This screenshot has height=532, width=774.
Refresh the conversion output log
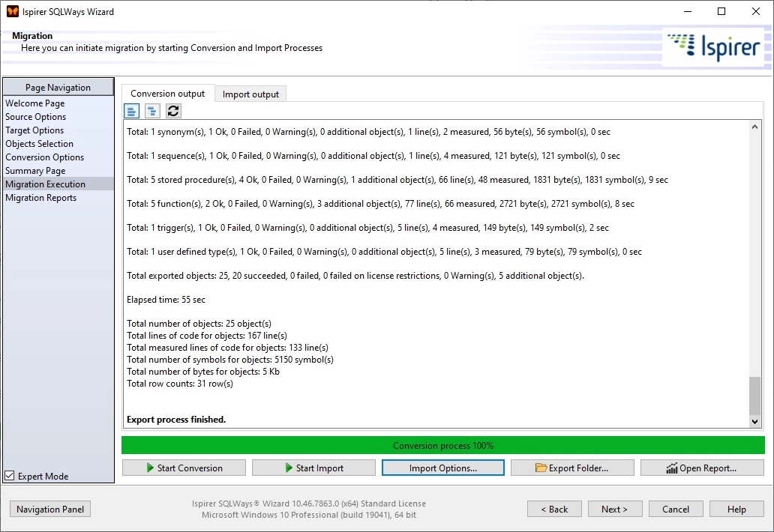coord(173,110)
